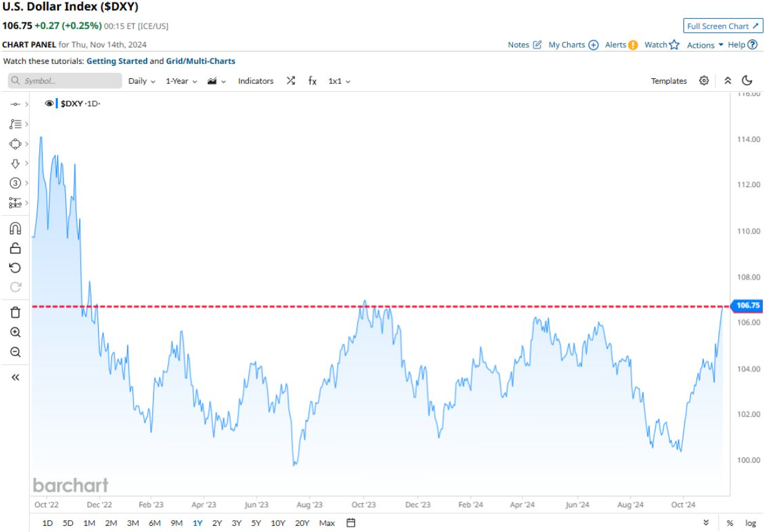Select the 5Y time range

(256, 523)
